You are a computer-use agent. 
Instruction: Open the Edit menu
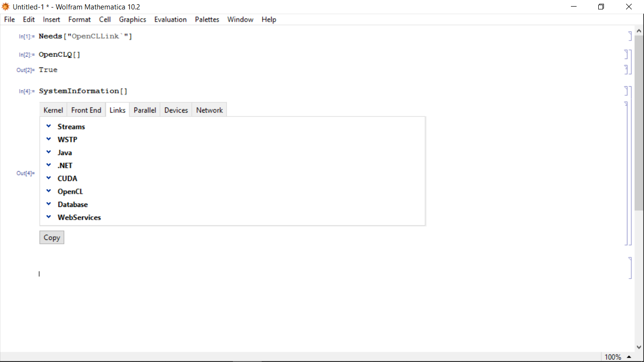[29, 19]
